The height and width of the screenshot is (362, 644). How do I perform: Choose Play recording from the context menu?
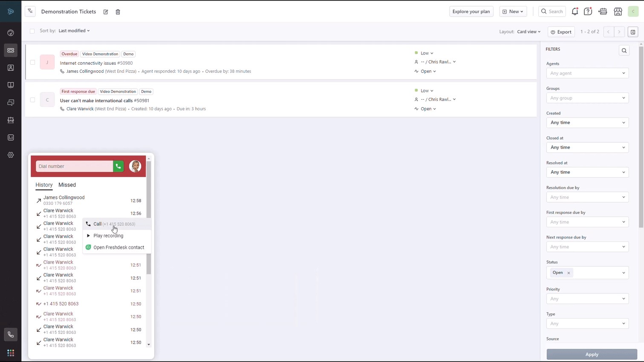point(108,236)
